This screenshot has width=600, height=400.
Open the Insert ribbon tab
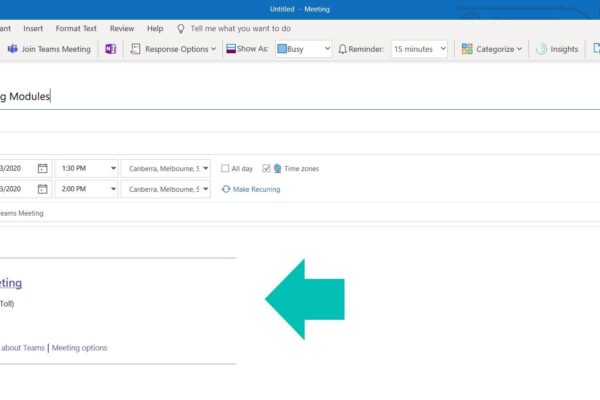33,29
